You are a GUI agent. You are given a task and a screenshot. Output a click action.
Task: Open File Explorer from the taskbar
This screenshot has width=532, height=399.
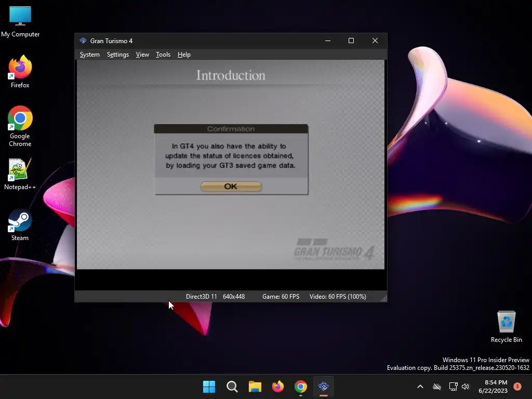[255, 387]
